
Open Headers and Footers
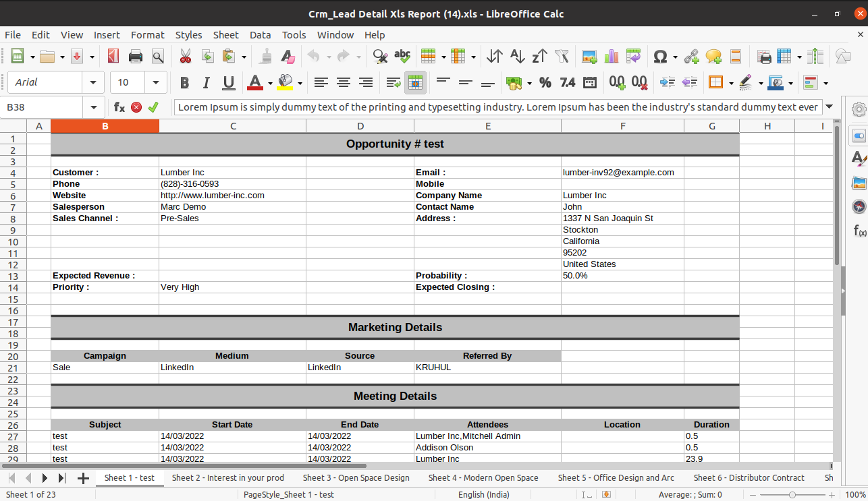[x=736, y=57]
